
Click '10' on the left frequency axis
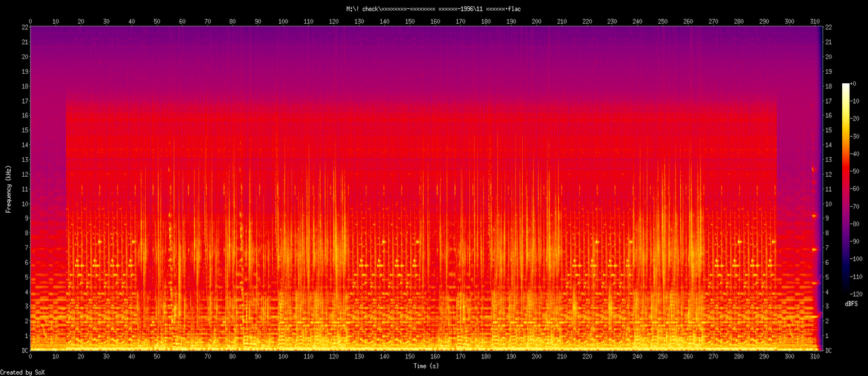coord(24,203)
